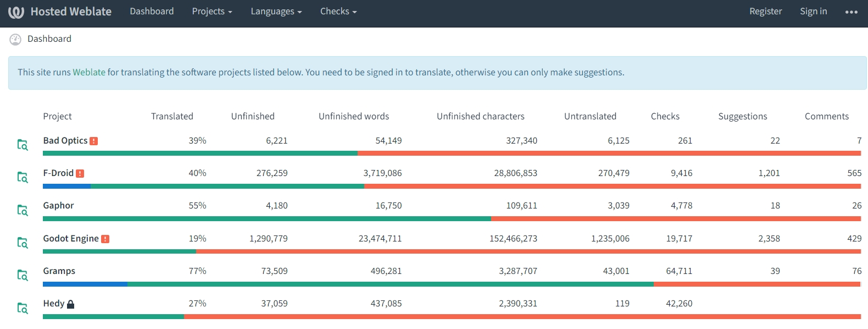Click the Bad Optics translation progress bar
868x329 pixels.
[x=452, y=153]
